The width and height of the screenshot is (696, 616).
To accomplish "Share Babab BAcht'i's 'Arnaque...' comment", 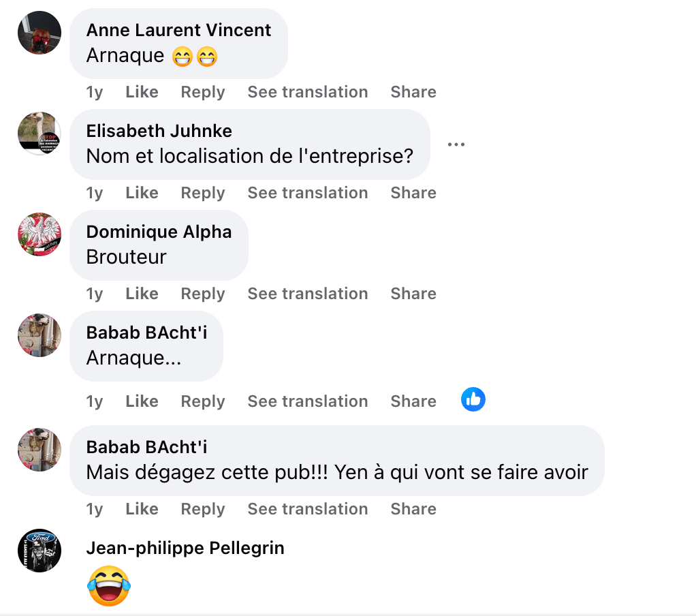I will point(413,401).
